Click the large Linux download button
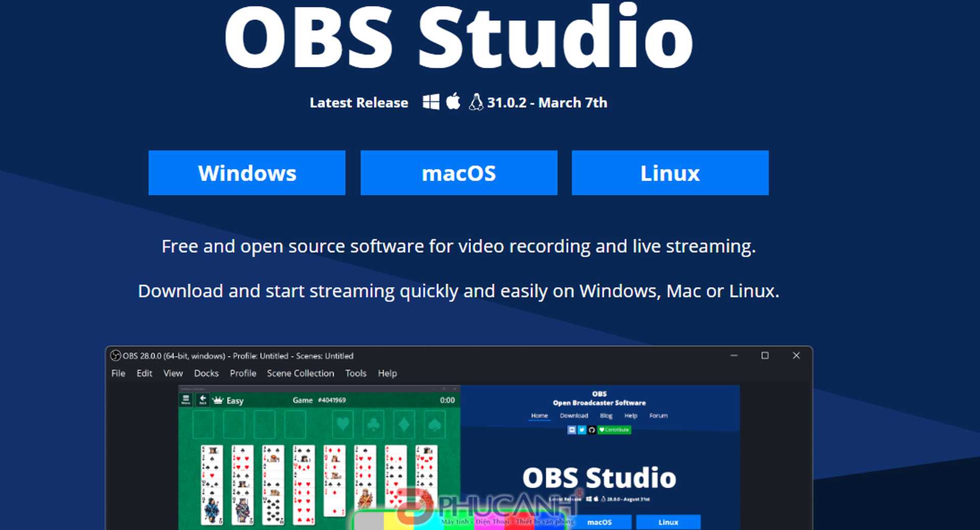Viewport: 980px width, 530px height. 670,173
